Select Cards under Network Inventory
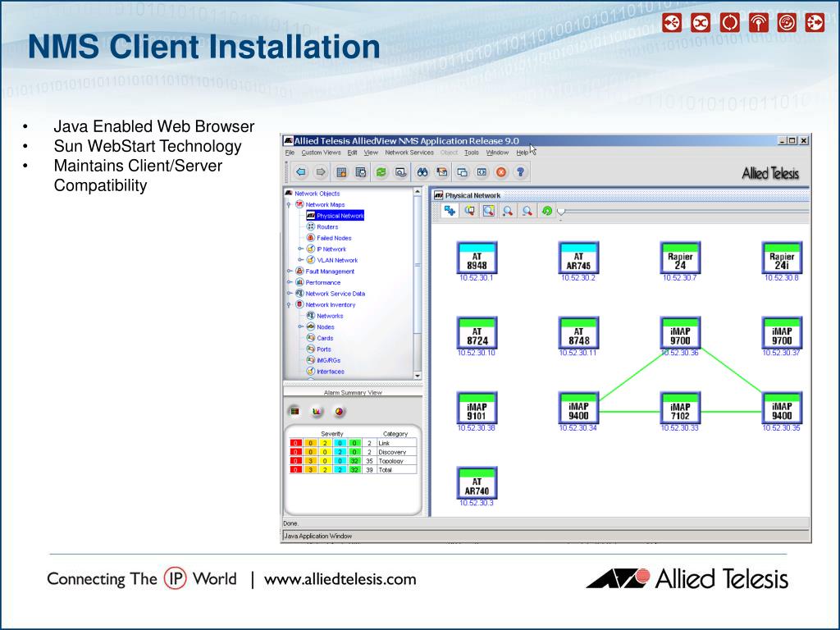The image size is (840, 630). point(325,338)
